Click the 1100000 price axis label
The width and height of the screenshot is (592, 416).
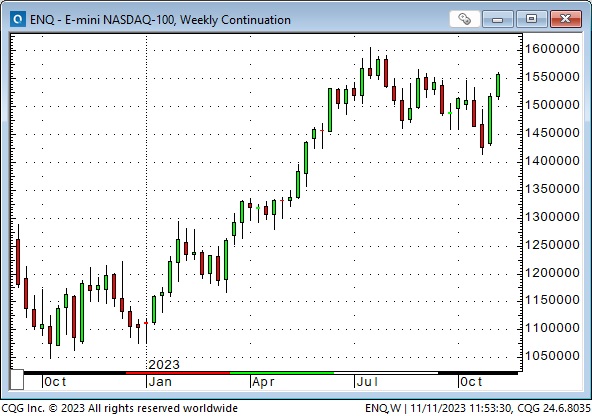tap(552, 328)
